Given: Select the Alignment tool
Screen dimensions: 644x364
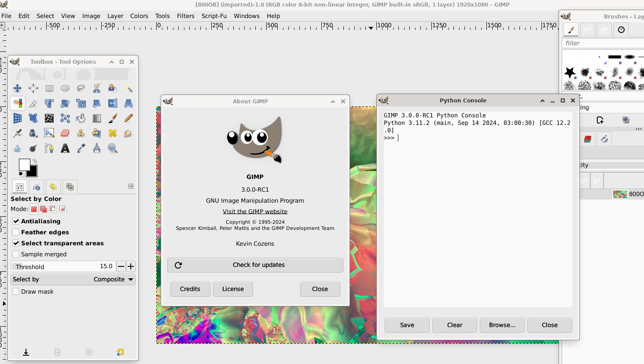Looking at the screenshot, I should pyautogui.click(x=33, y=88).
